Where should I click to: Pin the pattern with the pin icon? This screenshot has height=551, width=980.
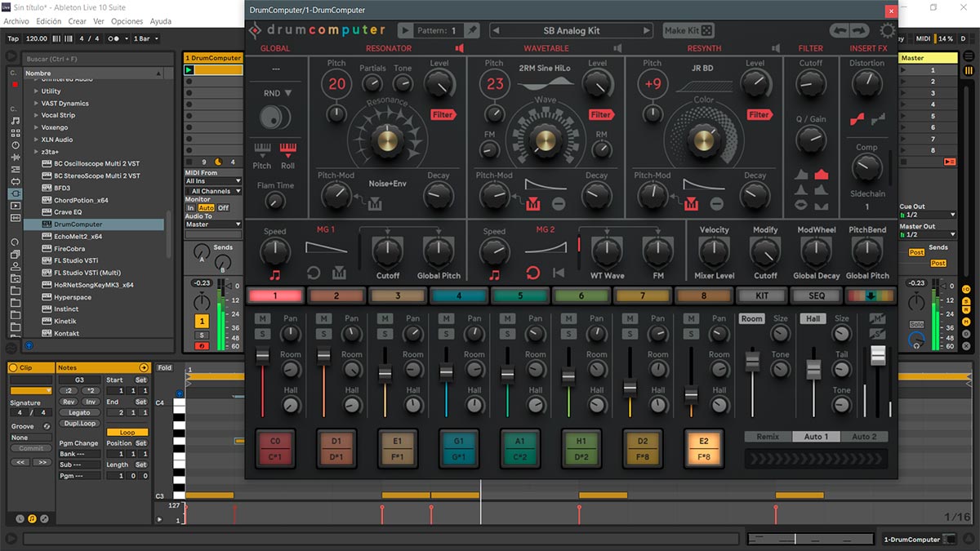[472, 30]
